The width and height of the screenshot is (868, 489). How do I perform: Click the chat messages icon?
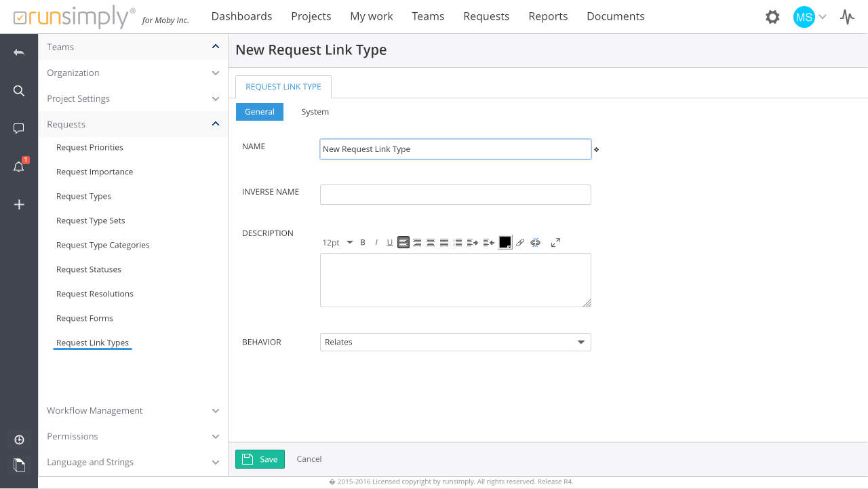[19, 128]
